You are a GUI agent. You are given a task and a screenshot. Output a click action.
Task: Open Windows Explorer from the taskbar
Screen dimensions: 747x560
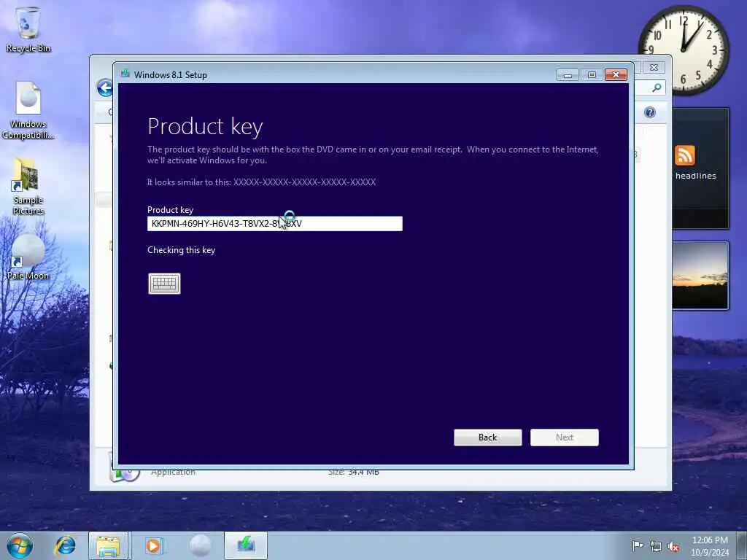coord(109,545)
